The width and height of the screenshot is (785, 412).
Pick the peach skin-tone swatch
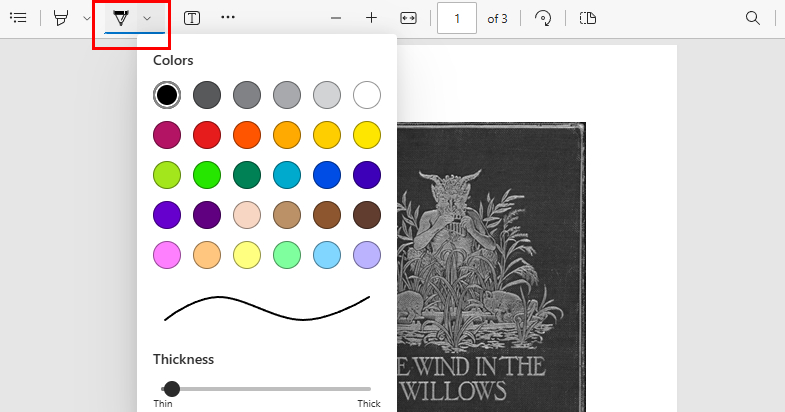click(x=247, y=215)
